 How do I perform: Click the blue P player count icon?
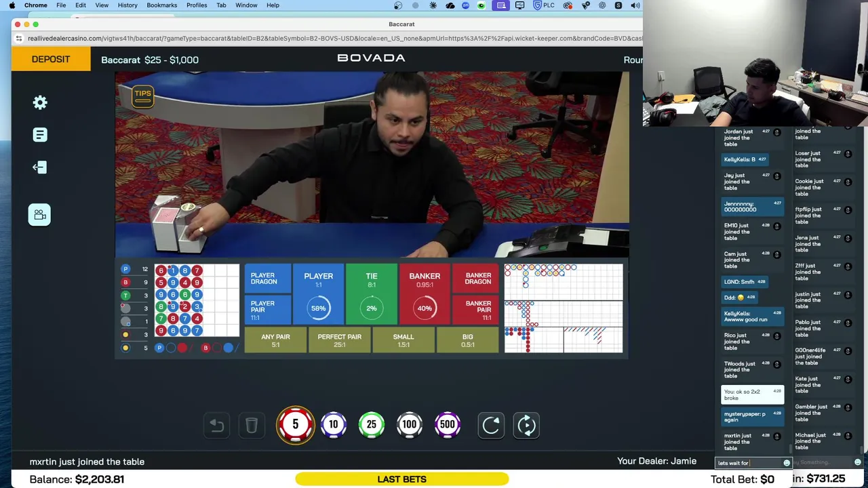point(125,269)
